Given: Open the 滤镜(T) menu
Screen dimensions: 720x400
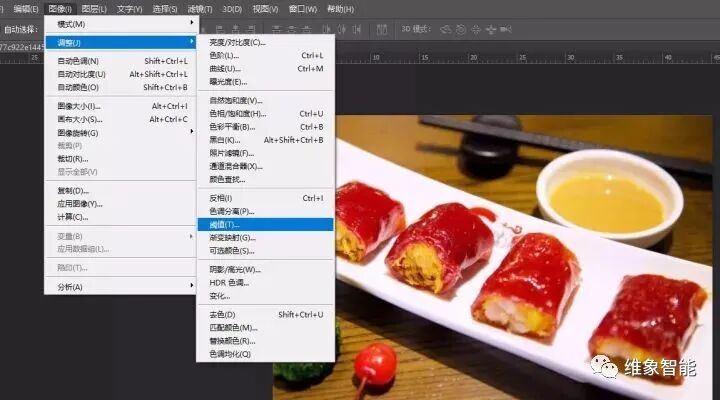Looking at the screenshot, I should (200, 9).
